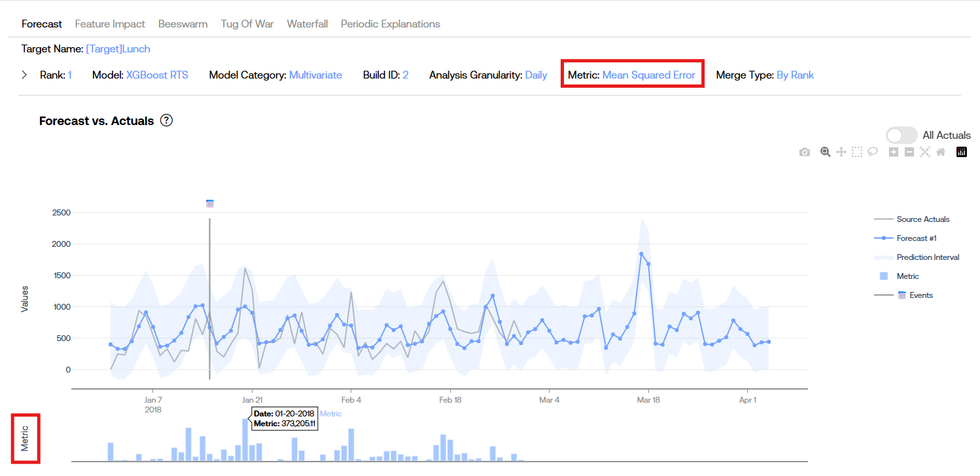Click the Mean Squared Error metric link
Image resolution: width=980 pixels, height=476 pixels.
pyautogui.click(x=648, y=75)
